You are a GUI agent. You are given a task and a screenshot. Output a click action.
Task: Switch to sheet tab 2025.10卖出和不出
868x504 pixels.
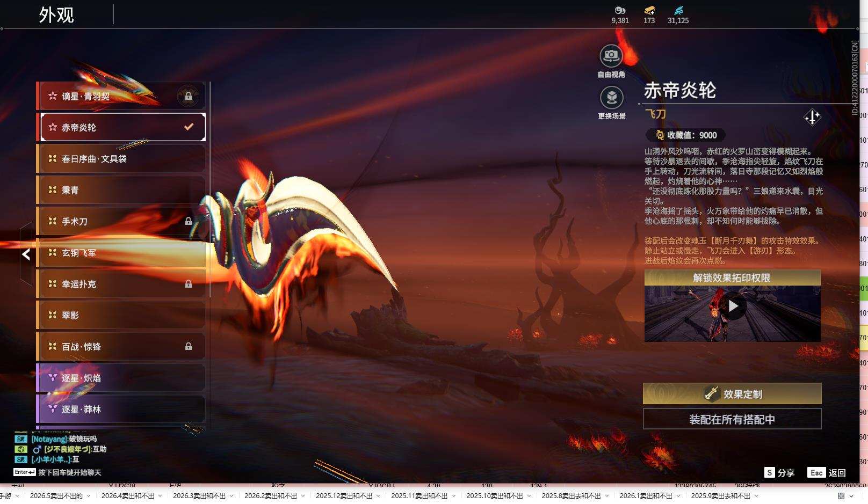(x=495, y=496)
